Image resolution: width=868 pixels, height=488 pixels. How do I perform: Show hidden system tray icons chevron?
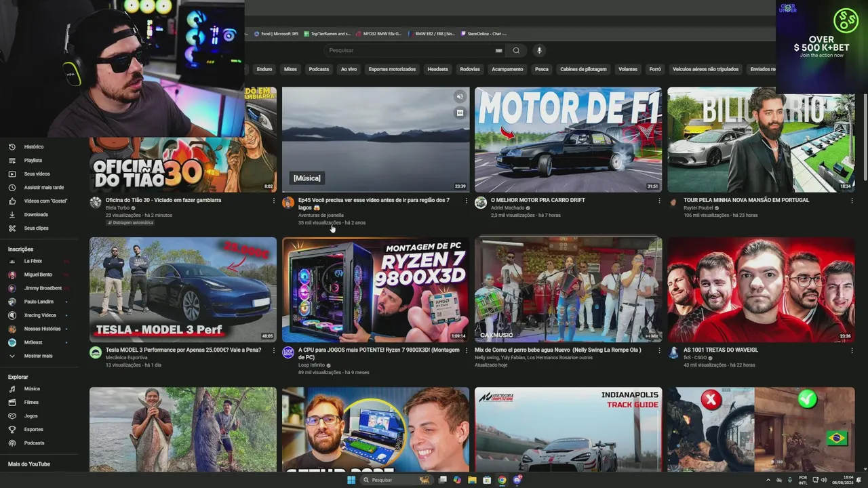tap(768, 480)
